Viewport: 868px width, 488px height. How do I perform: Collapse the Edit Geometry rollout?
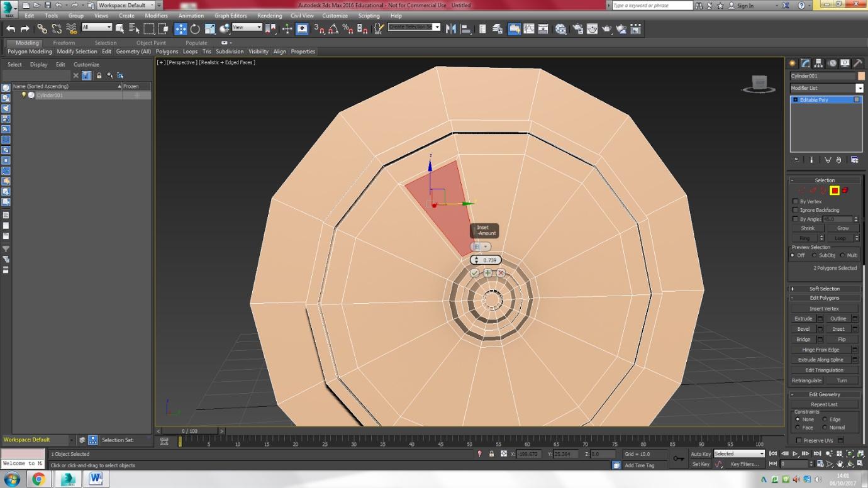click(825, 395)
